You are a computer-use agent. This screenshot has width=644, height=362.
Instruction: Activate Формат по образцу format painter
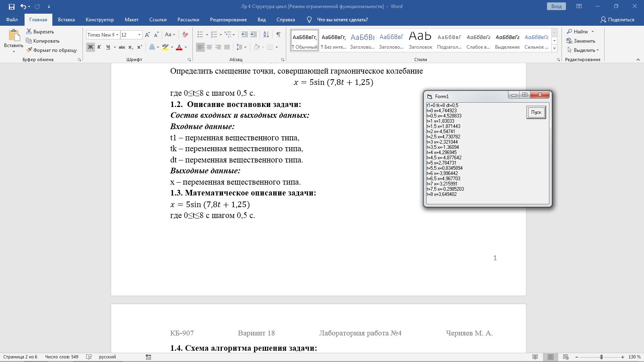pyautogui.click(x=52, y=50)
